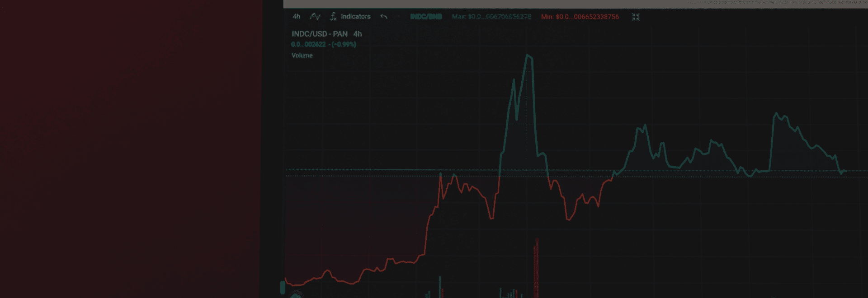Screen dimensions: 868x298
Task: Click the Max price label
Action: click(491, 17)
